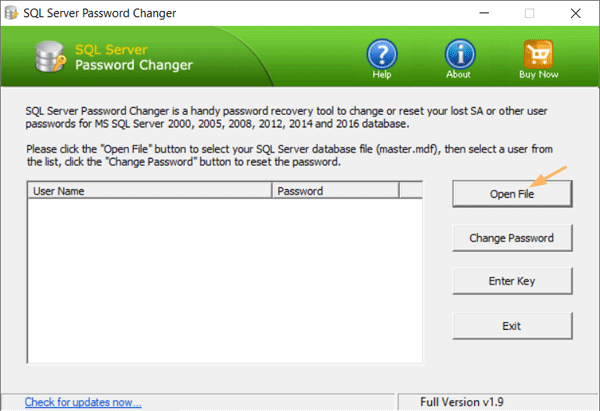Screen dimensions: 600x411
Task: Click the Full Version v1.9 status panel
Action: (497, 402)
